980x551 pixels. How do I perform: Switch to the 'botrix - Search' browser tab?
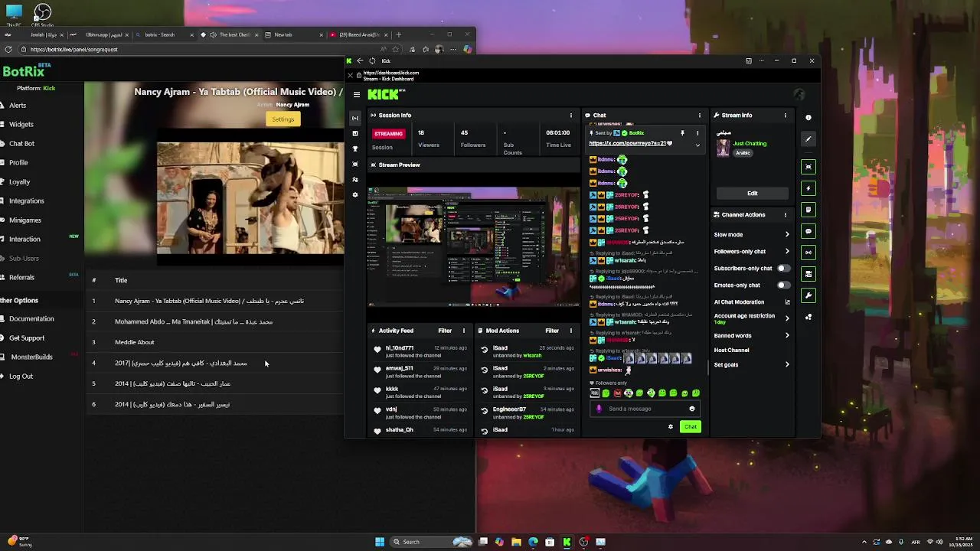click(x=164, y=34)
